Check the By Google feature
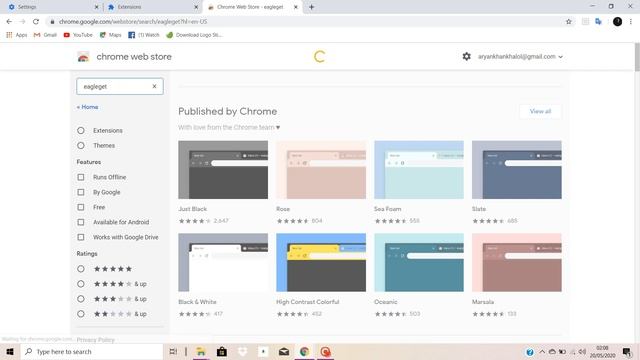Image resolution: width=640 pixels, height=360 pixels. [81, 192]
